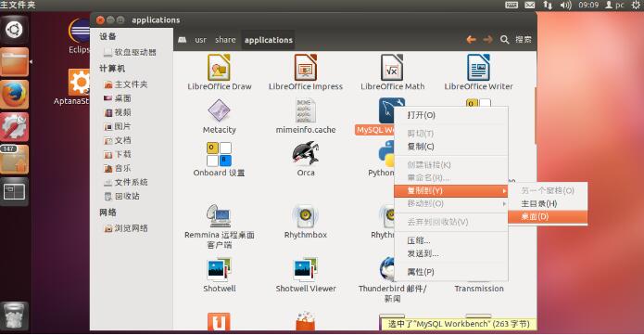Expand the 复制到(Y) submenu

tap(451, 190)
